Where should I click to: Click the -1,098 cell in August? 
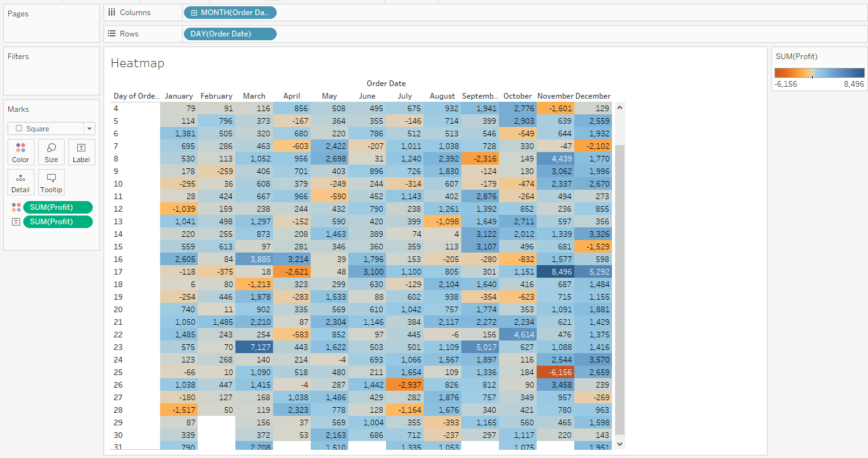pyautogui.click(x=442, y=221)
